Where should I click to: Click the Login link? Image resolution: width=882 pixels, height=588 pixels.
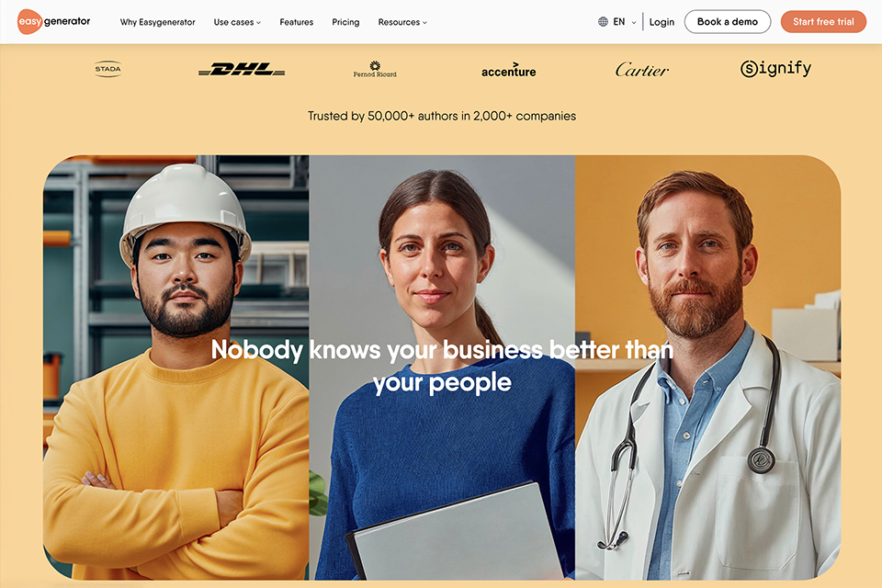[661, 22]
